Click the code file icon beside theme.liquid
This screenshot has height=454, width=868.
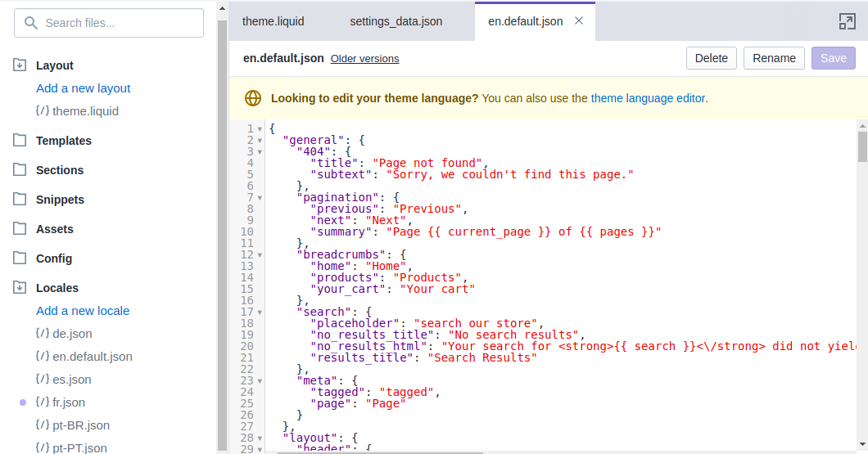click(x=43, y=110)
